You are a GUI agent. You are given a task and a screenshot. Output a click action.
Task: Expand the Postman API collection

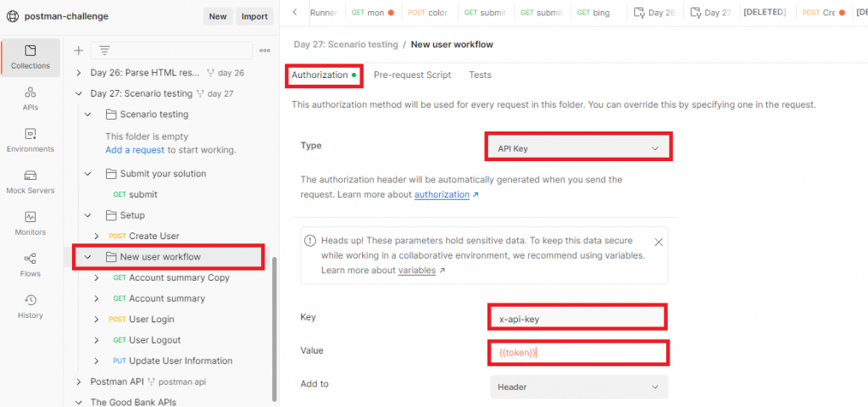[79, 382]
